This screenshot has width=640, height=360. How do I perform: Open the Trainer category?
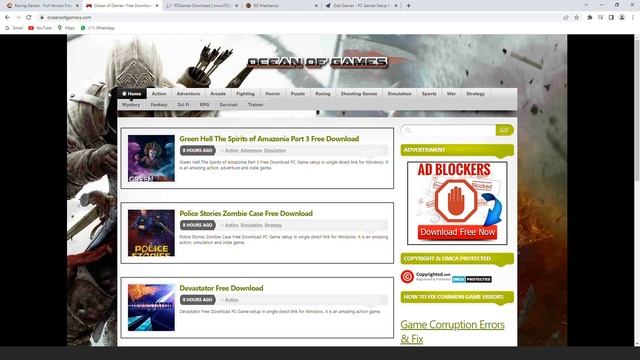(x=256, y=104)
